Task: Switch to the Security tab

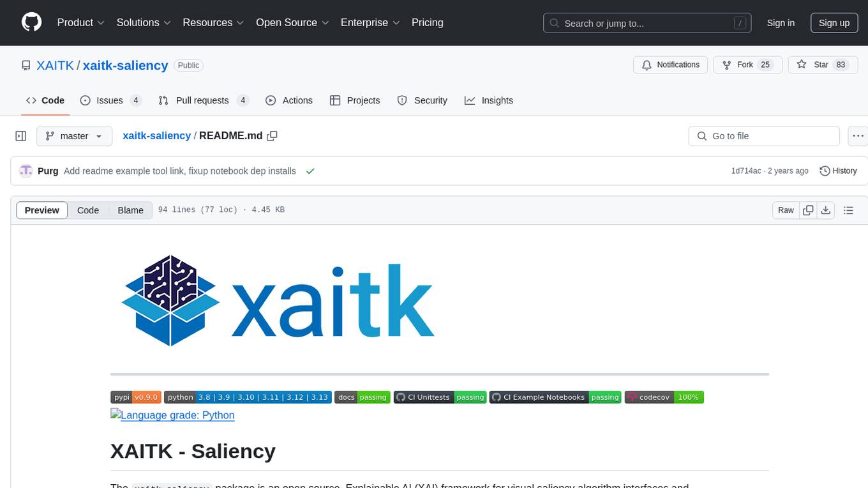Action: click(x=422, y=100)
